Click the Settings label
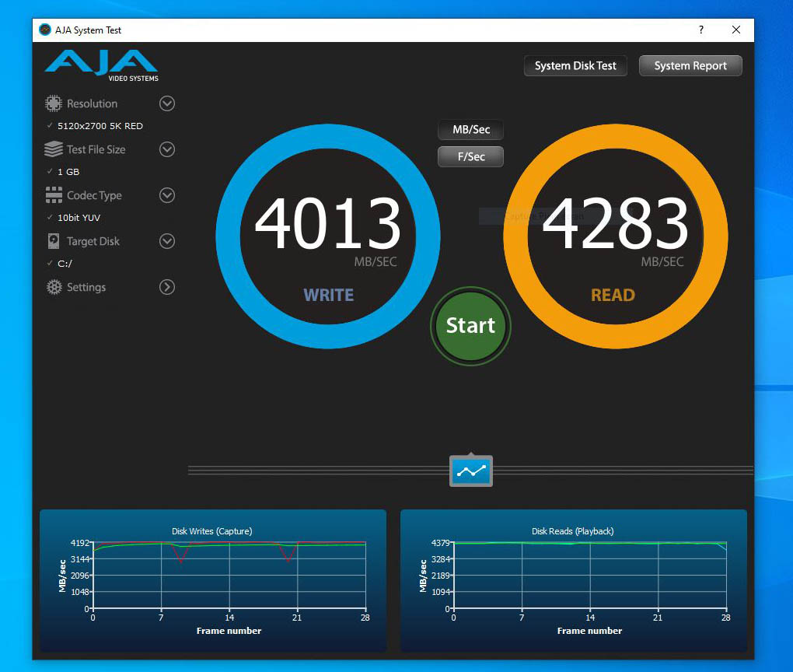This screenshot has height=672, width=793. pos(86,287)
